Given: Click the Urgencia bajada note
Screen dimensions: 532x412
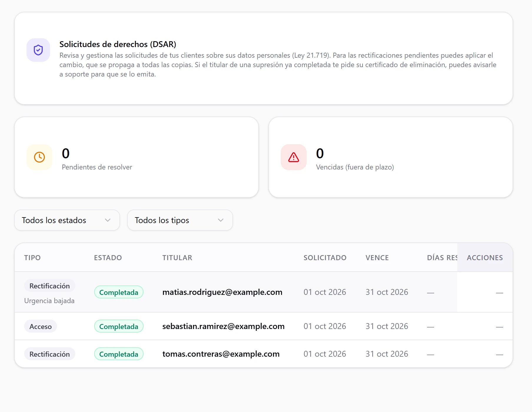Looking at the screenshot, I should click(x=49, y=301).
